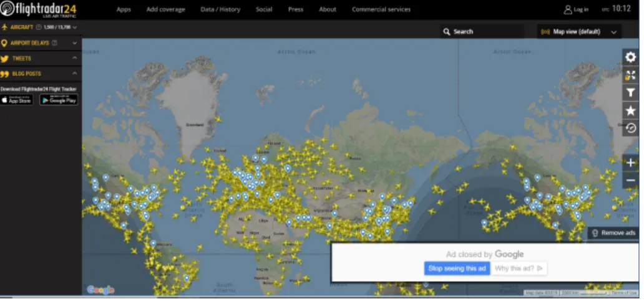Open the flight filter funnel icon
This screenshot has width=644, height=301.
(630, 93)
